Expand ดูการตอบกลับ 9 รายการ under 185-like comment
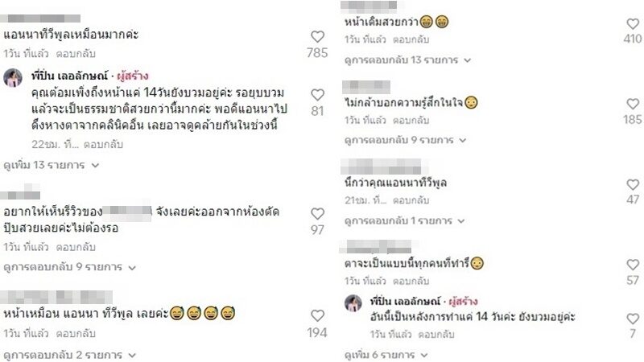 (x=406, y=140)
